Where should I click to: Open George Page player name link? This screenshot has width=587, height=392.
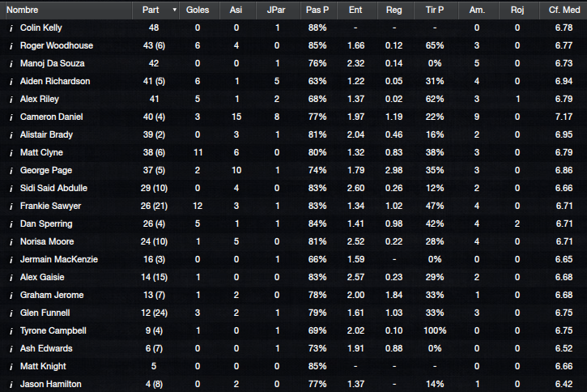pos(46,170)
